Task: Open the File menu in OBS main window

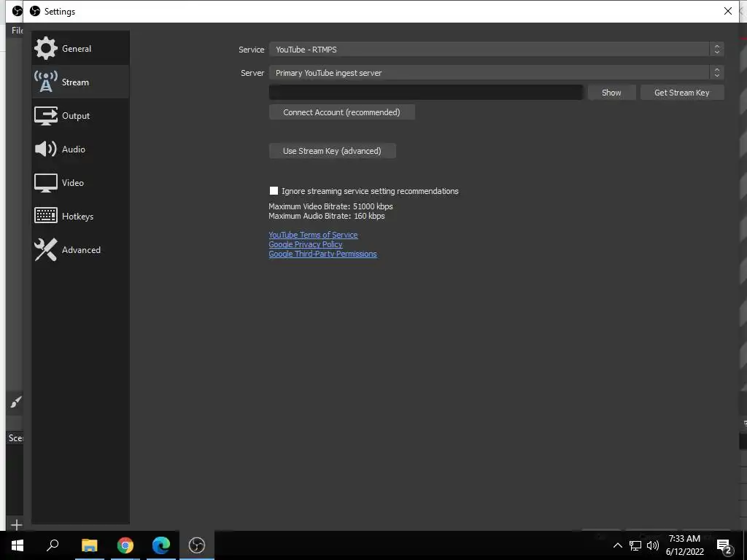Action: pyautogui.click(x=18, y=31)
